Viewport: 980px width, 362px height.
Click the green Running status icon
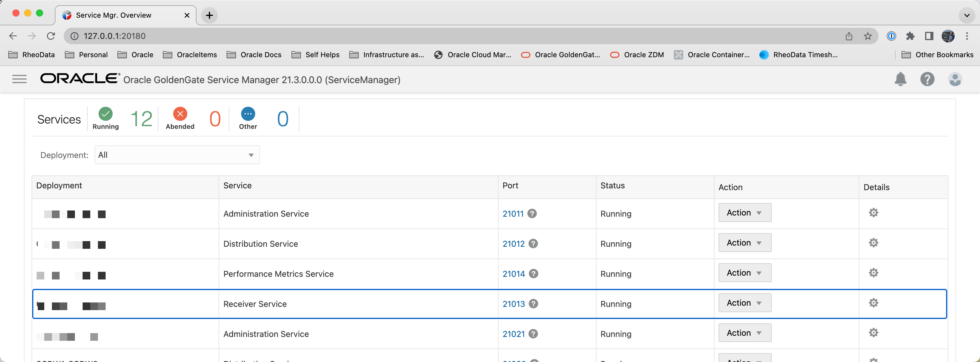coord(105,114)
